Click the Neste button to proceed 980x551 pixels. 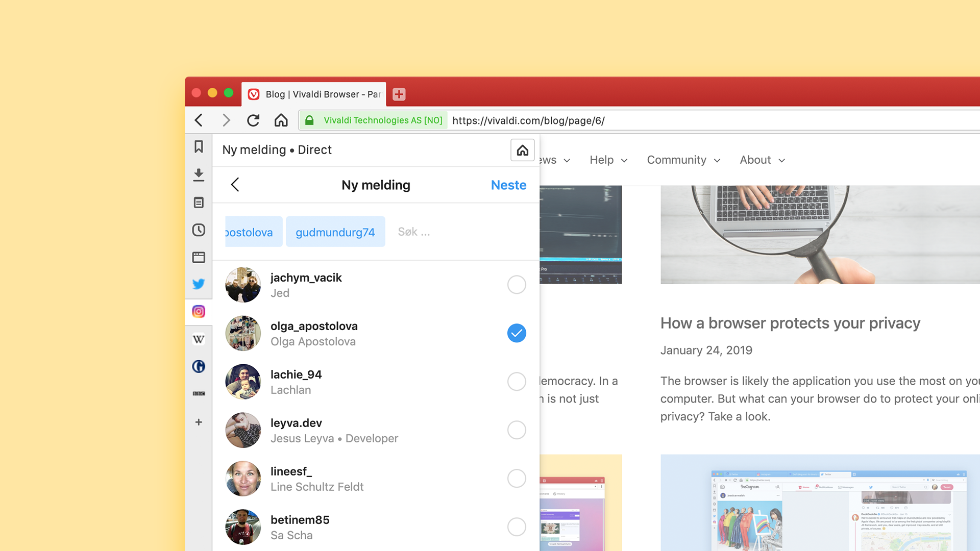click(508, 185)
